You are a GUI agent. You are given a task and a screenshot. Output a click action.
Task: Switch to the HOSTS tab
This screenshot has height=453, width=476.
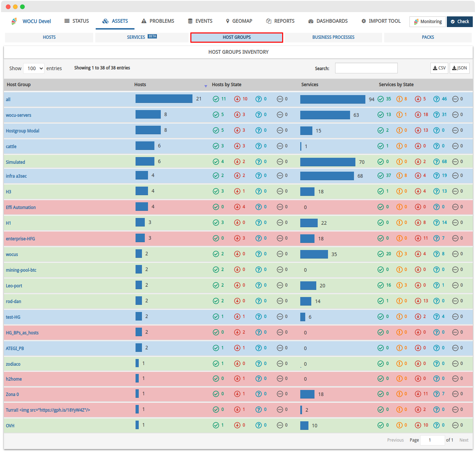pos(49,37)
